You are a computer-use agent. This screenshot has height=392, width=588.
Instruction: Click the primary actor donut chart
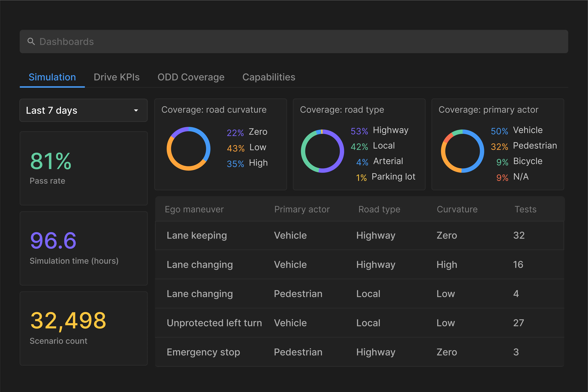point(462,151)
